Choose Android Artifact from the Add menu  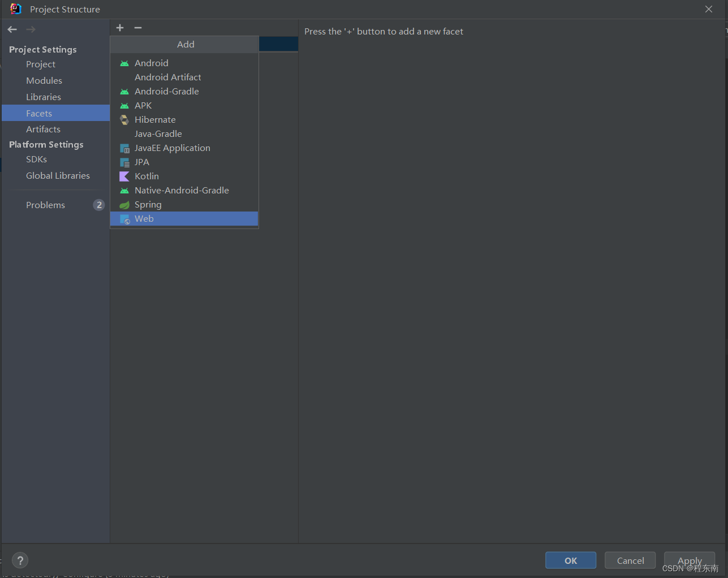click(184, 77)
